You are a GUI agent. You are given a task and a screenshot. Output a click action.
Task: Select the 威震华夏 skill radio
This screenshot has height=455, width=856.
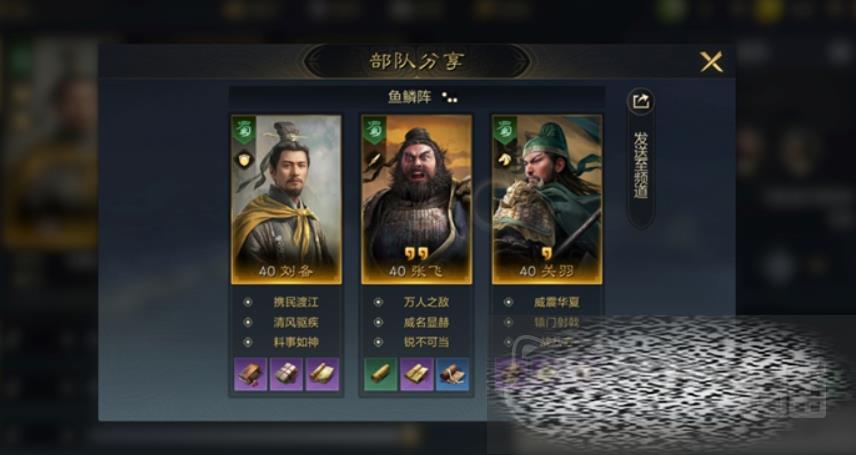[x=508, y=302]
